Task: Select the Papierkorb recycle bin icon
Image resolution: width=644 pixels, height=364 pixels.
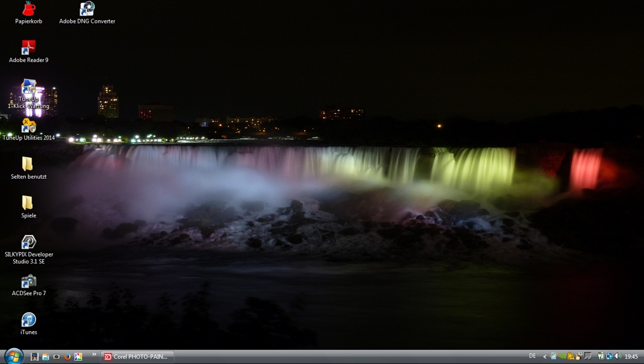Action: (x=29, y=13)
